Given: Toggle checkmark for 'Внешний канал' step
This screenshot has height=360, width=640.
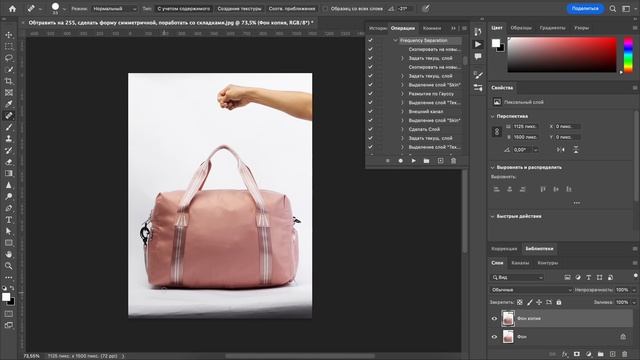Looking at the screenshot, I should 371,111.
